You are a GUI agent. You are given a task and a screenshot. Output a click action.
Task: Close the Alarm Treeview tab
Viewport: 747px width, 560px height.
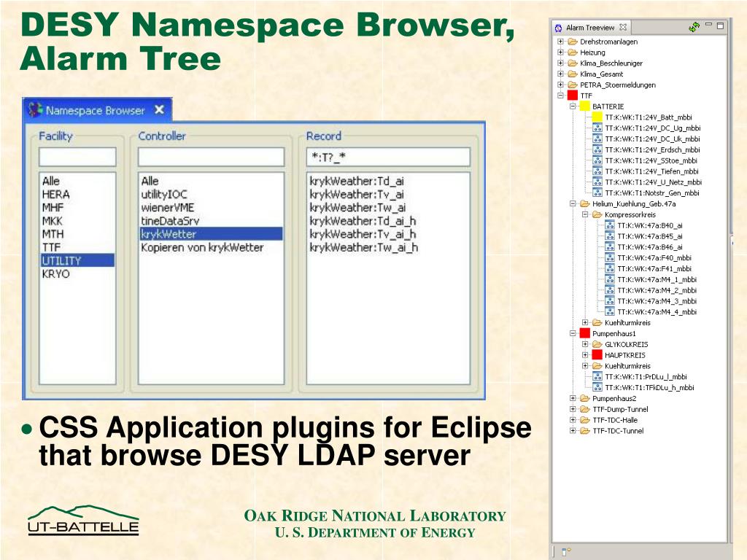623,27
